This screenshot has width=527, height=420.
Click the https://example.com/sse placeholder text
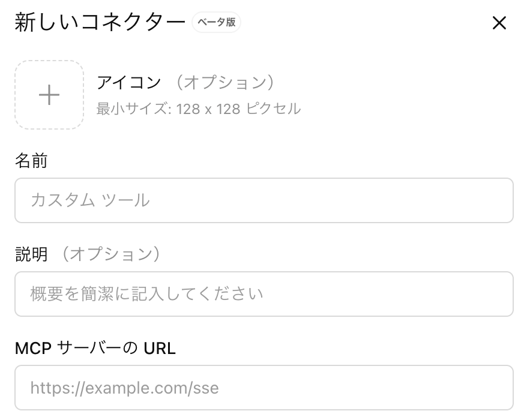pos(124,388)
